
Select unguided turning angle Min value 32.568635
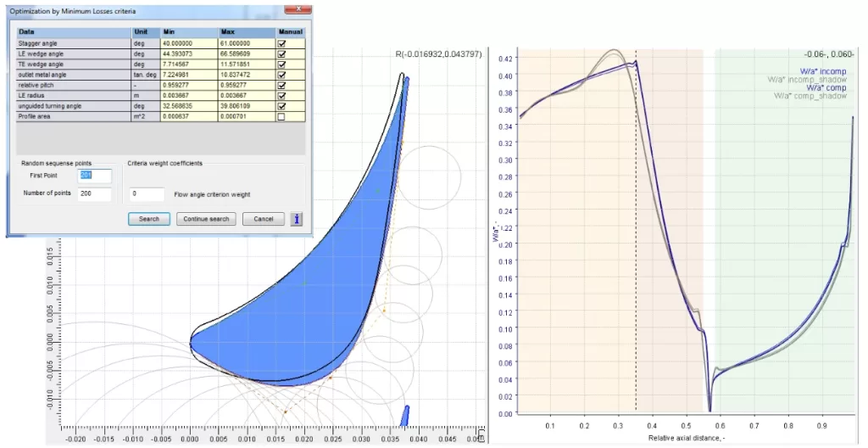coord(189,106)
